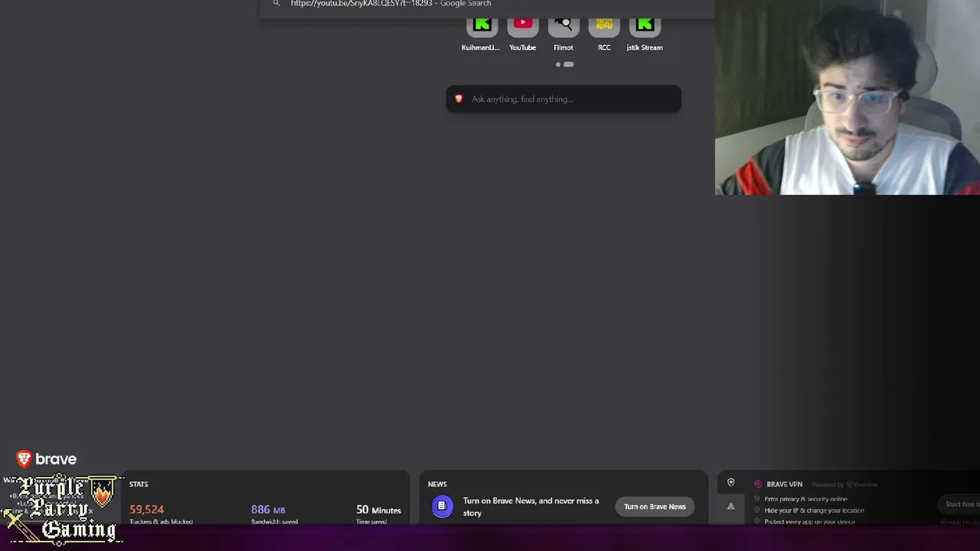Click the BRAVE VPN heading text
The height and width of the screenshot is (551, 980).
(x=784, y=484)
